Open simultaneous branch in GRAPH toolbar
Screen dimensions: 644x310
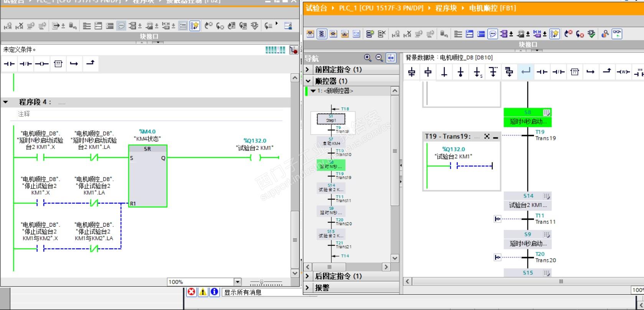[509, 72]
